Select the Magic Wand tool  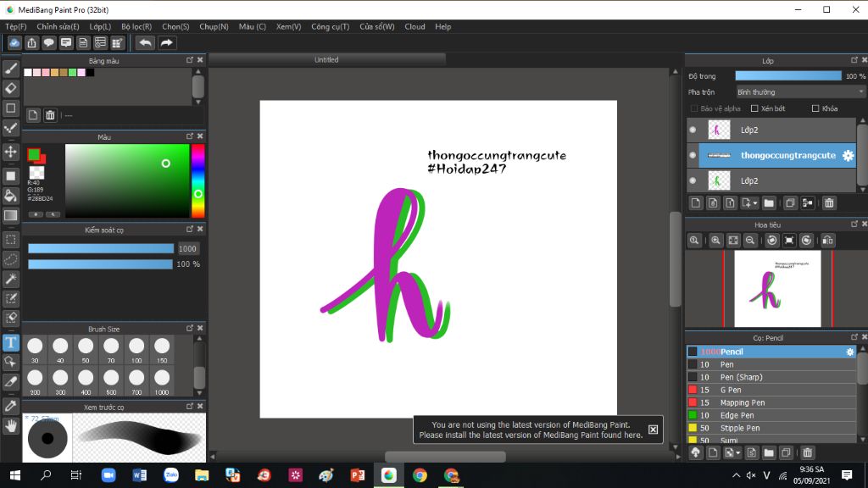click(10, 279)
